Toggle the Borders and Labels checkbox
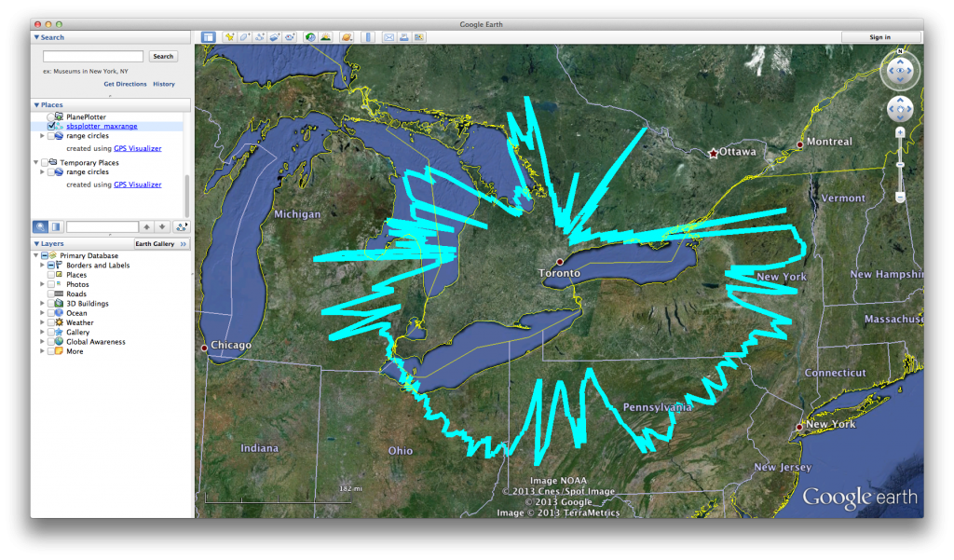954x560 pixels. (x=51, y=266)
